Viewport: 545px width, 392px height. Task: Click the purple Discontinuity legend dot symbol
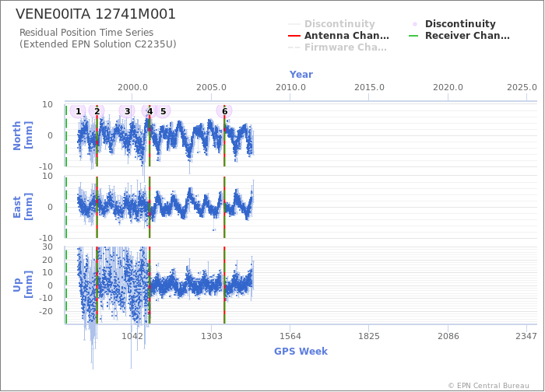point(415,24)
